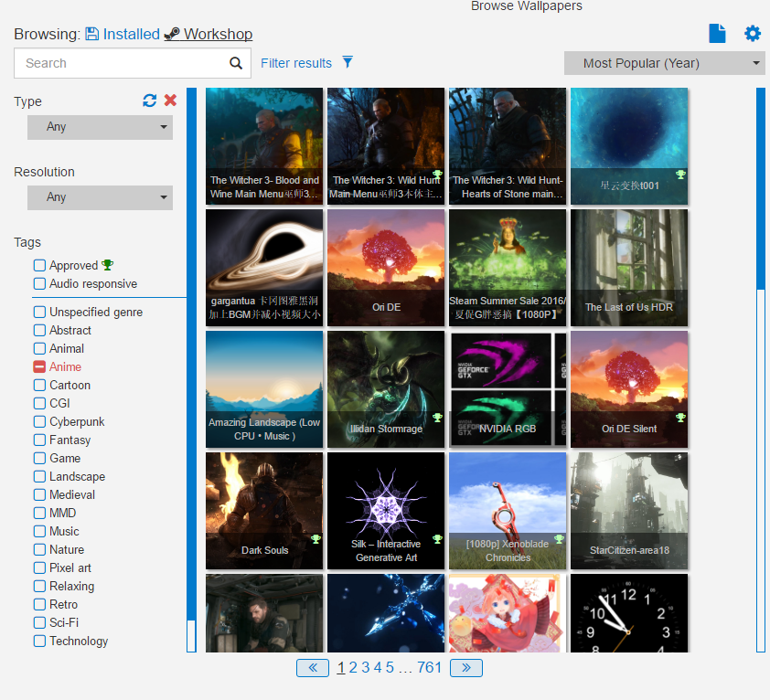The width and height of the screenshot is (770, 700).
Task: Go to page 3
Action: coord(366,668)
